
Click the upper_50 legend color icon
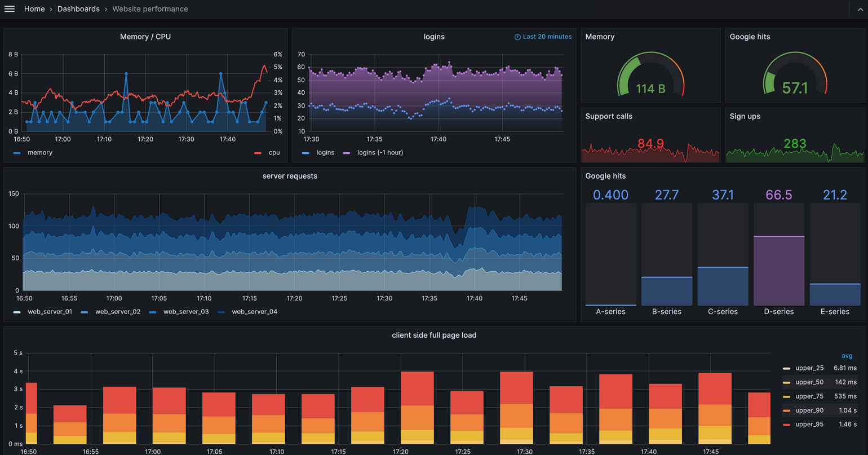[x=786, y=382]
